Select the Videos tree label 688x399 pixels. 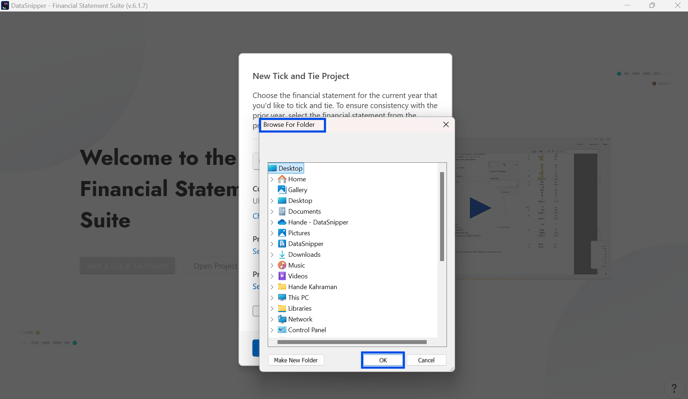pyautogui.click(x=297, y=276)
